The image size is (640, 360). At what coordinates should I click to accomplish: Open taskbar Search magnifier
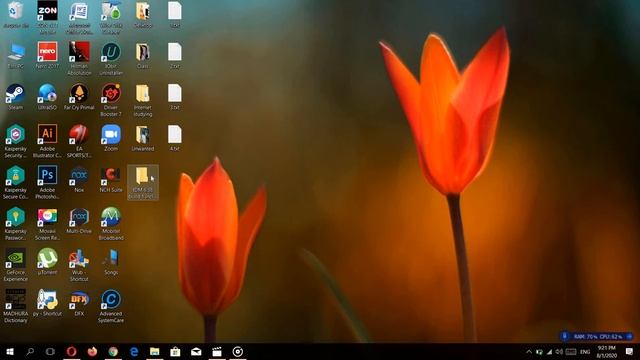click(x=30, y=351)
